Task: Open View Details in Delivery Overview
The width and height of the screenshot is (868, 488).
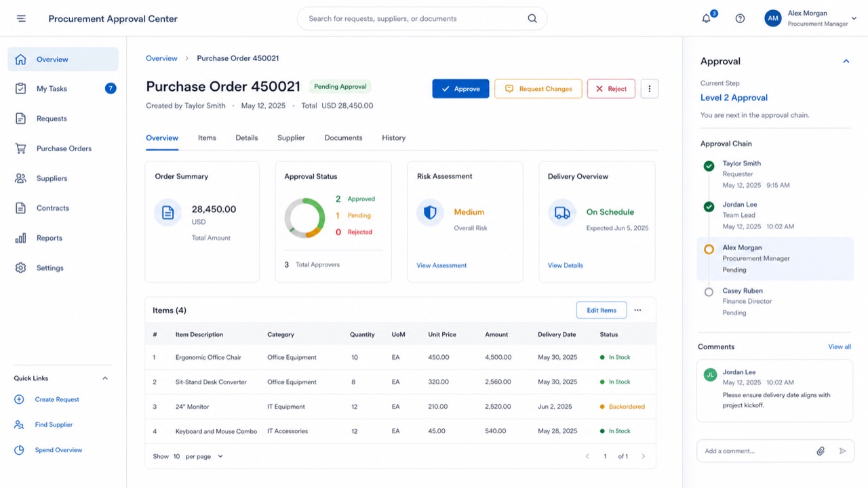Action: [566, 265]
